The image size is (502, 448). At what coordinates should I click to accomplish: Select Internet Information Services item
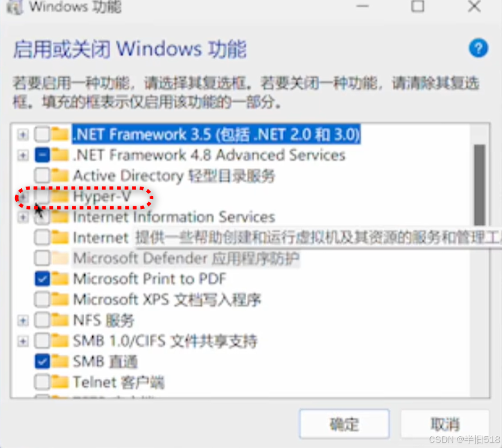pos(174,217)
